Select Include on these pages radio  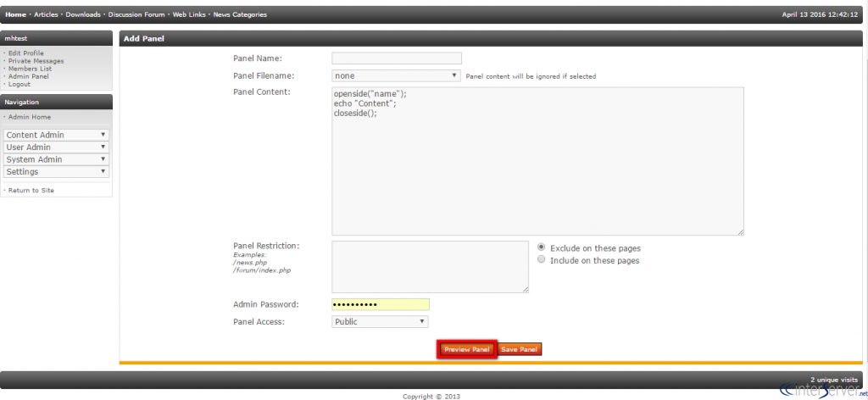point(542,259)
